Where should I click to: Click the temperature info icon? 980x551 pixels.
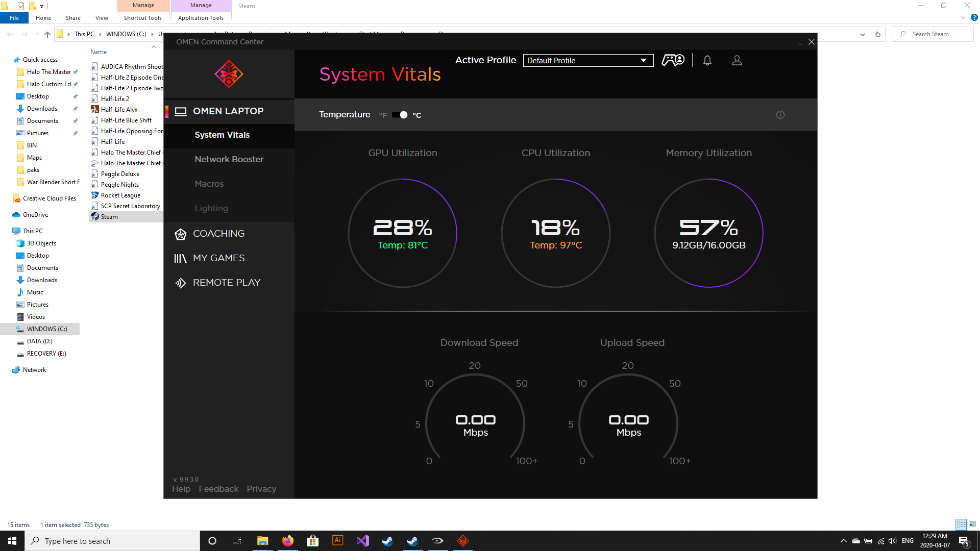780,115
